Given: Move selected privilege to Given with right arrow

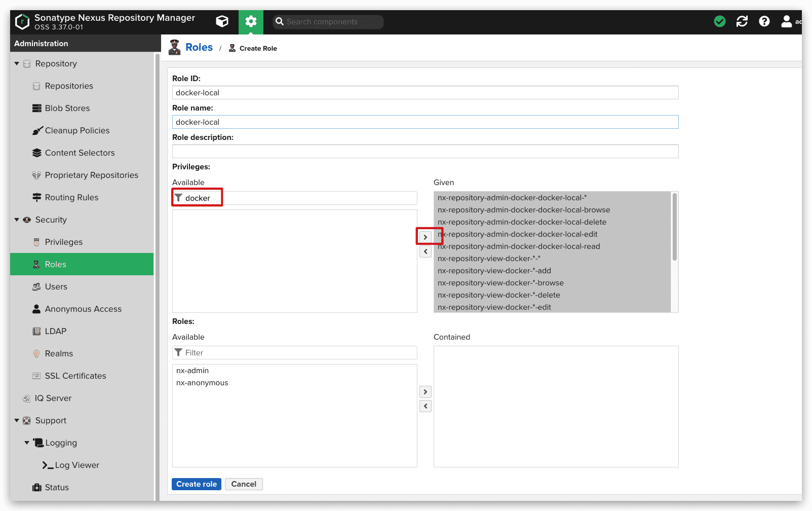Looking at the screenshot, I should 426,237.
